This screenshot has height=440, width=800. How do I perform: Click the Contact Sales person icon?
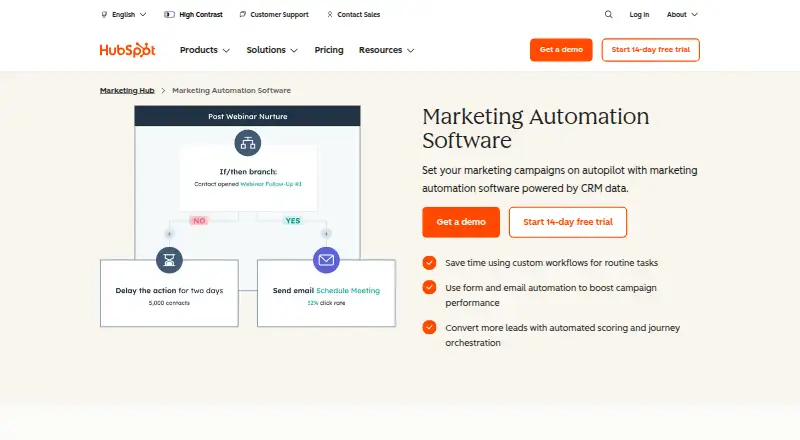(x=330, y=14)
